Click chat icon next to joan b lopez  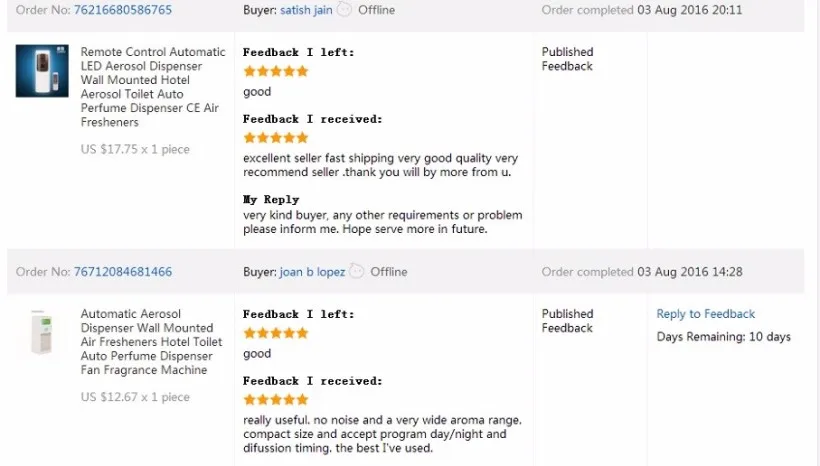pos(357,271)
